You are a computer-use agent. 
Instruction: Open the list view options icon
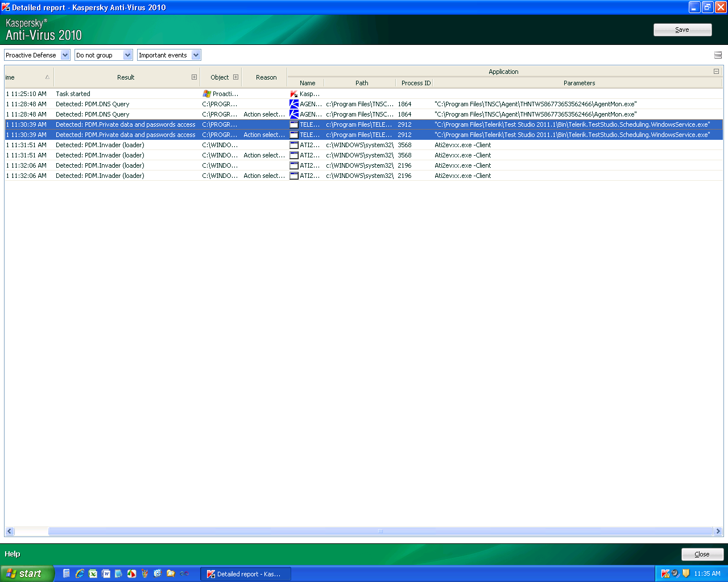[718, 55]
